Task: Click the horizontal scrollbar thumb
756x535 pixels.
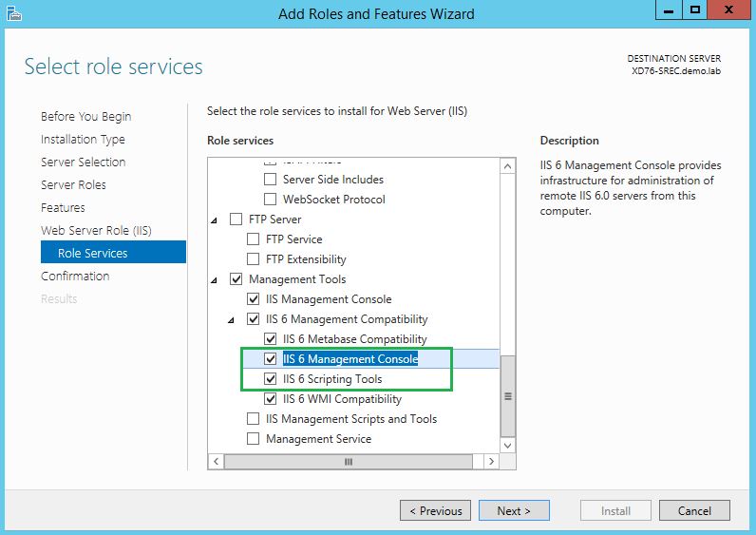Action: [x=348, y=461]
